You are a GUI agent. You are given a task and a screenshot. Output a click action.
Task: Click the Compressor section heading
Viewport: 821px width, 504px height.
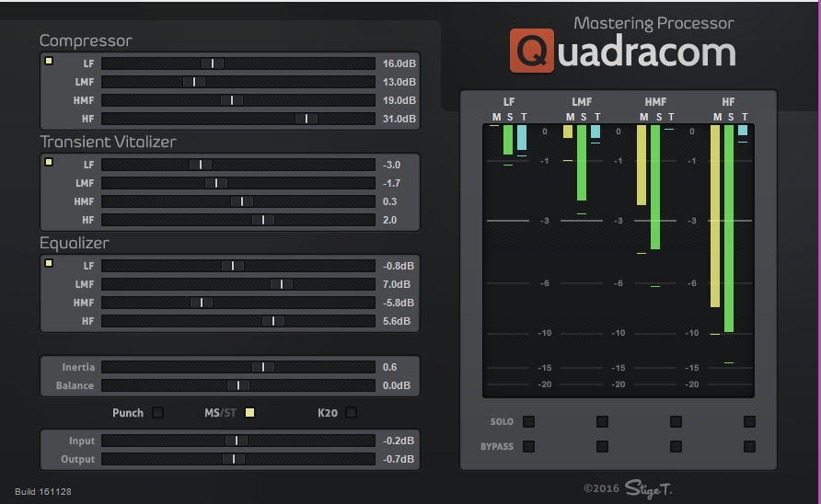(86, 40)
